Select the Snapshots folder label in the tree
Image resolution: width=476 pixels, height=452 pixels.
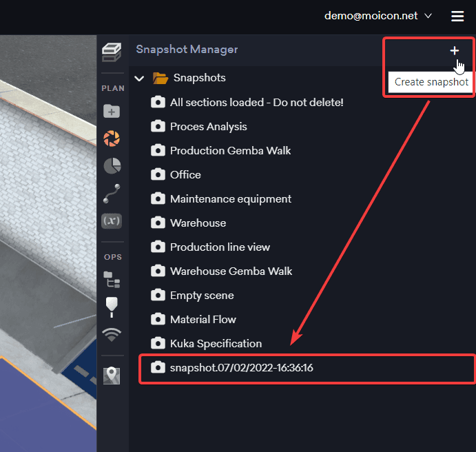tap(199, 79)
